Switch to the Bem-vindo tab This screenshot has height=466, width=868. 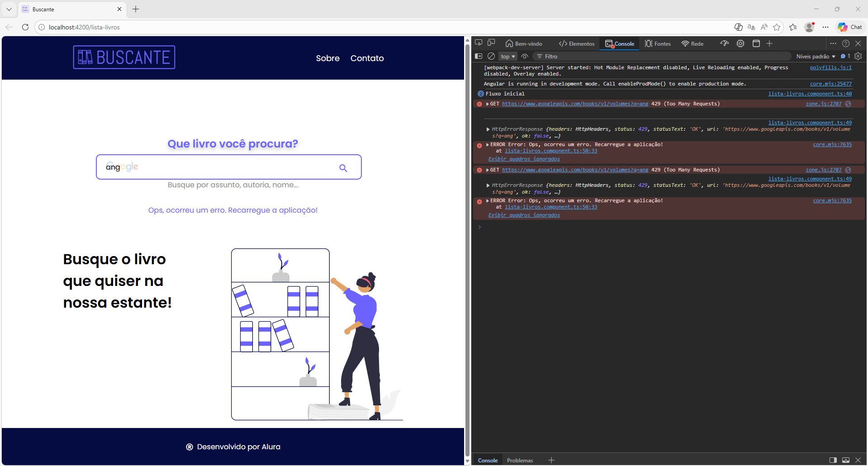pos(524,43)
